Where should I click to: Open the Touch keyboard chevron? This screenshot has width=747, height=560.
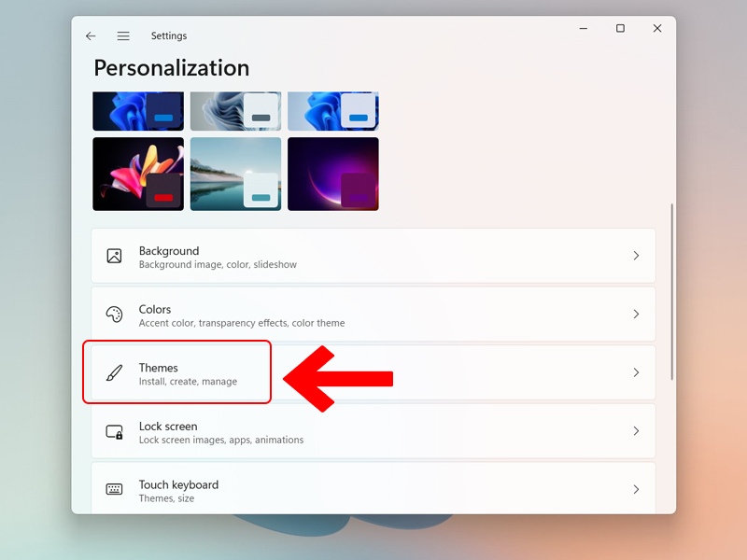(x=636, y=490)
